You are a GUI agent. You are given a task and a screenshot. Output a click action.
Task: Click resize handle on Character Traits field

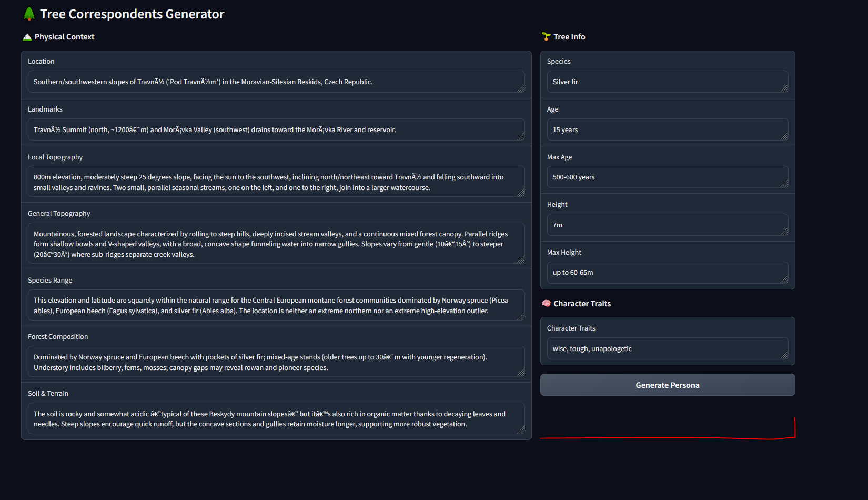(784, 356)
